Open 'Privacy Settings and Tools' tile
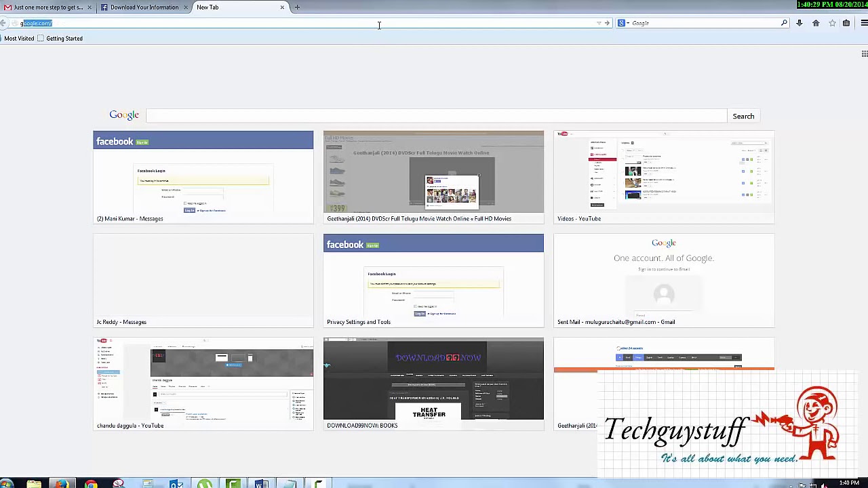868x488 pixels. pyautogui.click(x=433, y=281)
